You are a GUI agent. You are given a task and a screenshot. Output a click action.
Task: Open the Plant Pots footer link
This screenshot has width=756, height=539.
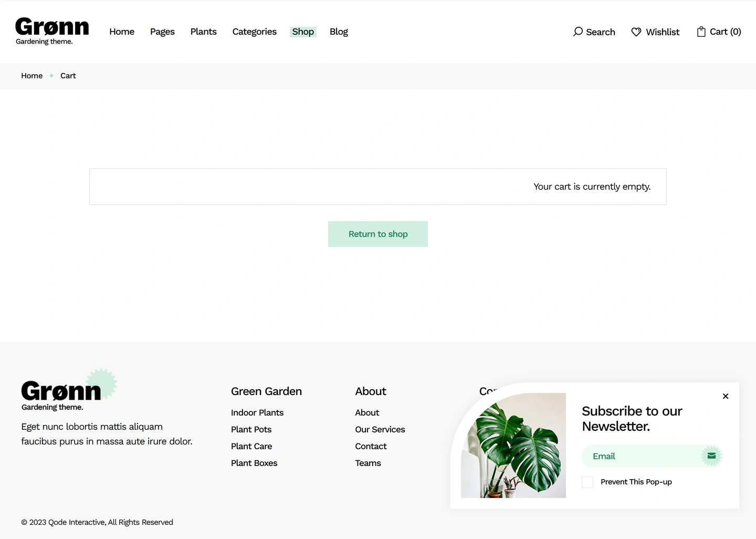[251, 430]
